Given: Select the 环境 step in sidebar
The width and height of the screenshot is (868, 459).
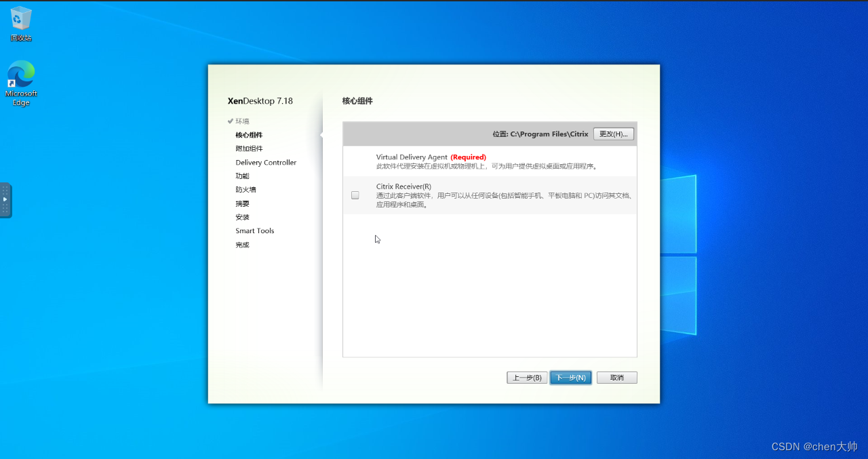Looking at the screenshot, I should tap(242, 121).
